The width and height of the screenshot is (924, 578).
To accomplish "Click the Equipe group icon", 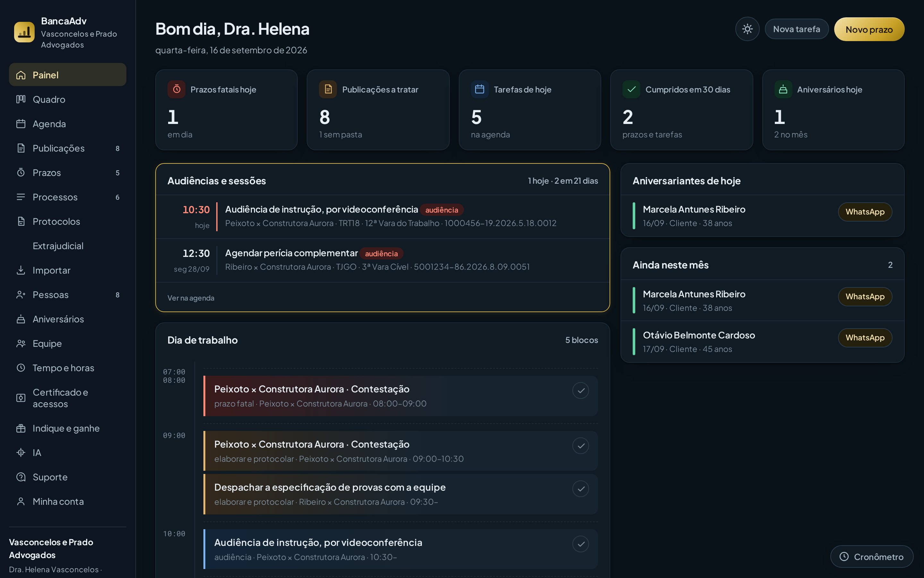I will pyautogui.click(x=21, y=343).
